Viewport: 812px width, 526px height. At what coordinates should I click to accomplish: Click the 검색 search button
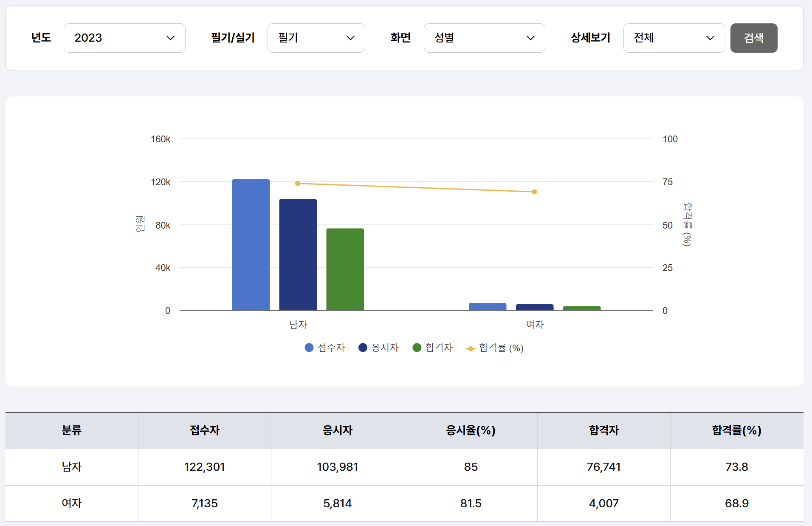(x=754, y=38)
